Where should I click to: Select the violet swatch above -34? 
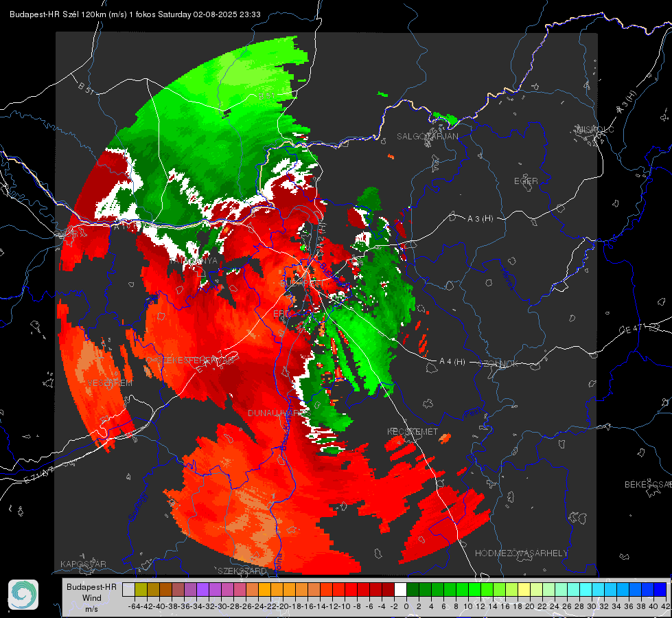202,590
